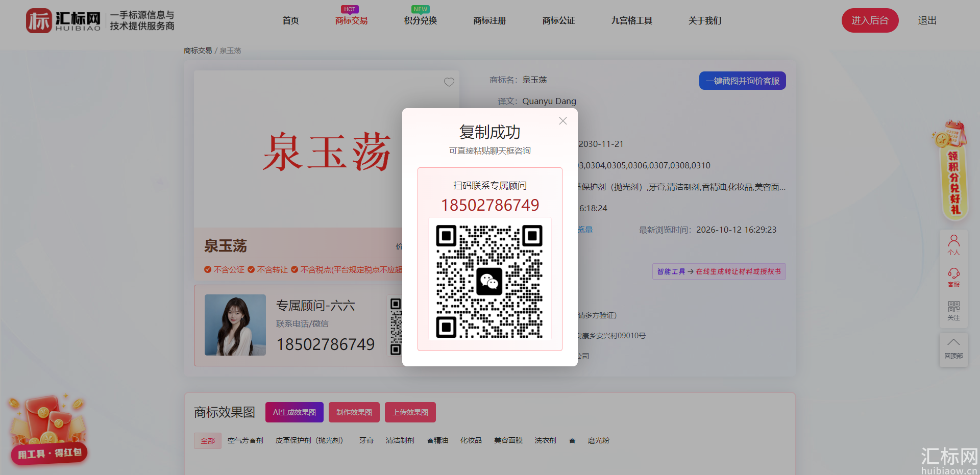Select the 香 category filter
The image size is (980, 475).
coord(572,440)
